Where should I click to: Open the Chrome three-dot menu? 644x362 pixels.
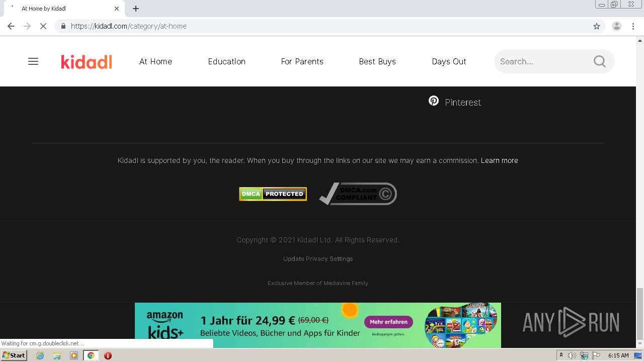click(x=633, y=26)
